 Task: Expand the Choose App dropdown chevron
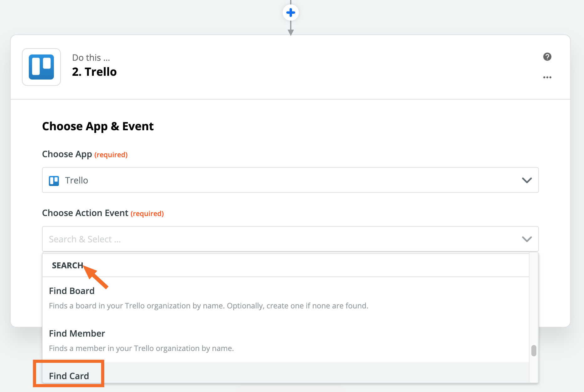tap(527, 180)
